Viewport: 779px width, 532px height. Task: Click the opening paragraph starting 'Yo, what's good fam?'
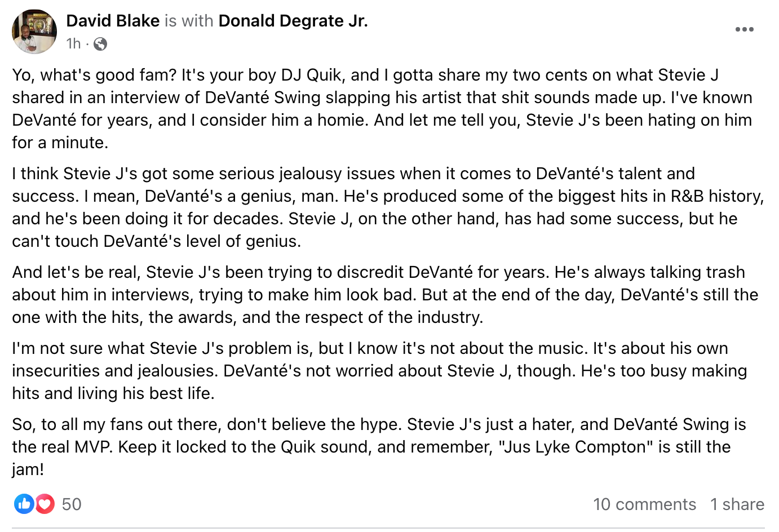(x=382, y=109)
